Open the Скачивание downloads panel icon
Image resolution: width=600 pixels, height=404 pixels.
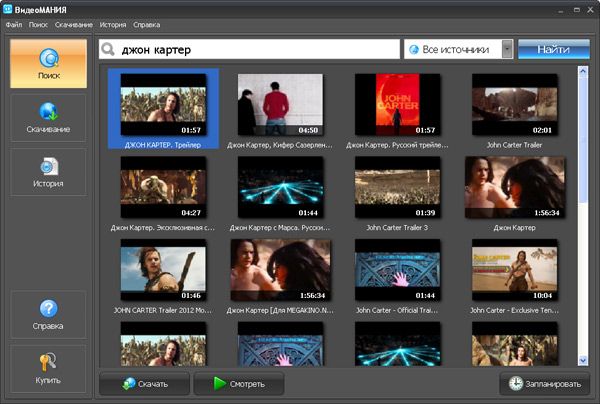(48, 112)
